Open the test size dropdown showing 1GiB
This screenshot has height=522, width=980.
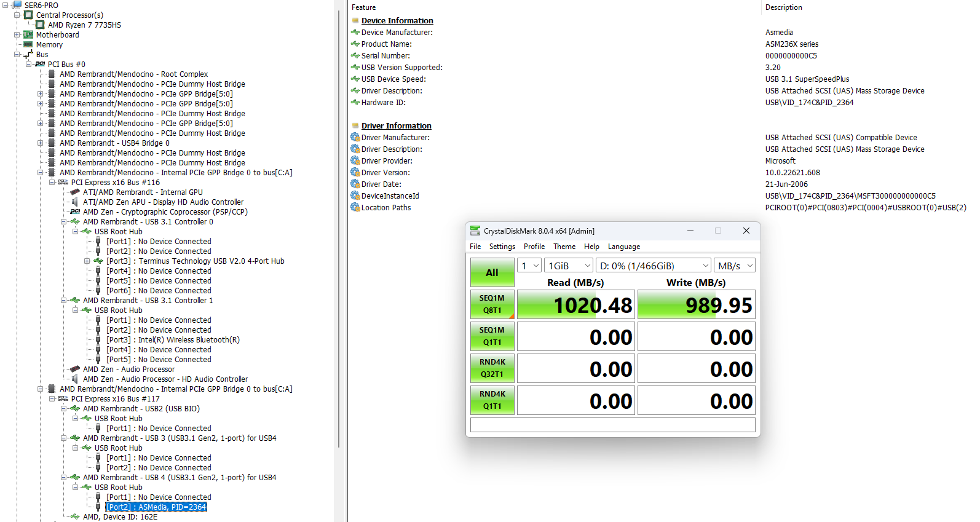pos(569,266)
